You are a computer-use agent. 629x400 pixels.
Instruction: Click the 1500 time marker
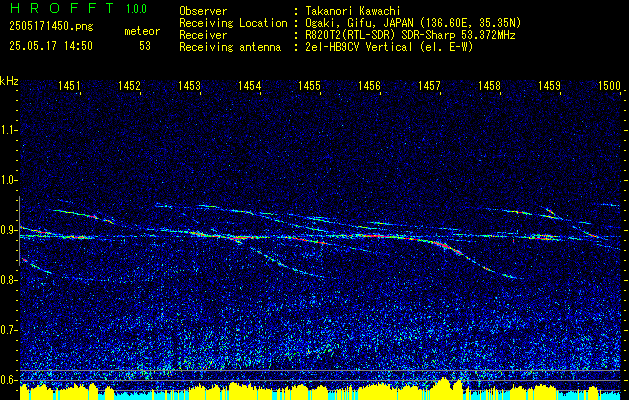(x=609, y=85)
